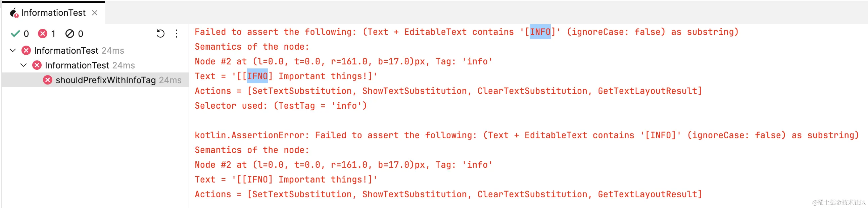
Task: Open the test runner more options menu
Action: click(x=177, y=34)
